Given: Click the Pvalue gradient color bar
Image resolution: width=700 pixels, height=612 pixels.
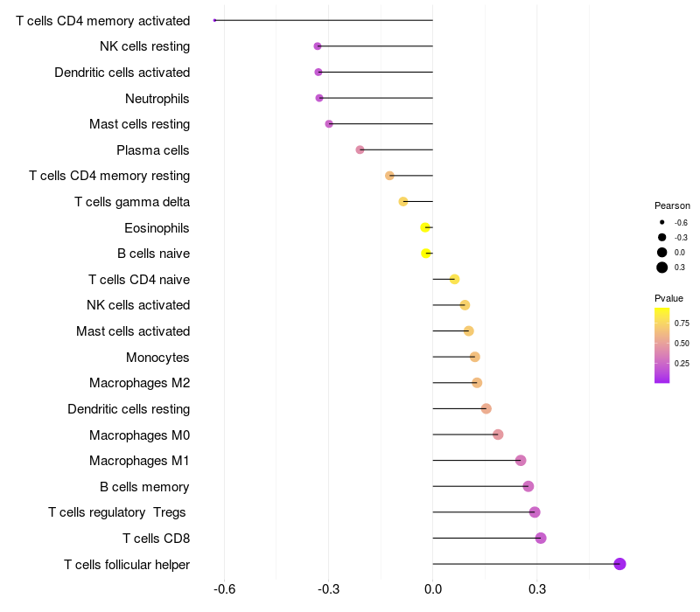Looking at the screenshot, I should click(x=662, y=345).
